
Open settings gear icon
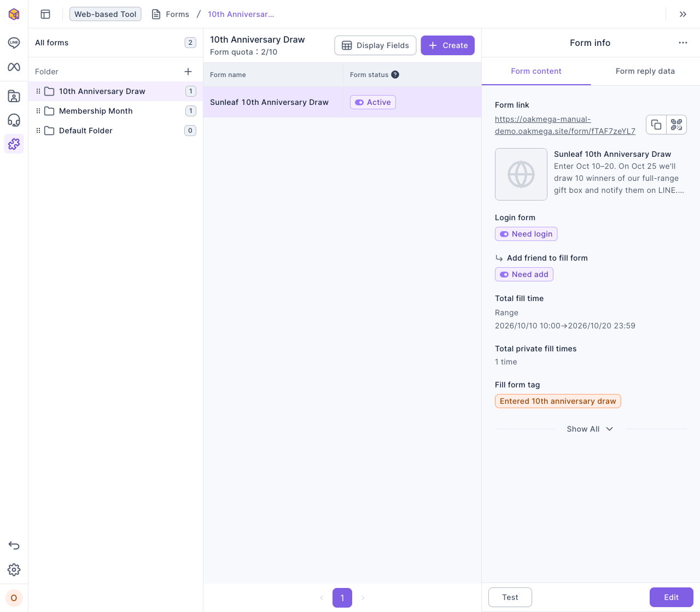pos(14,569)
